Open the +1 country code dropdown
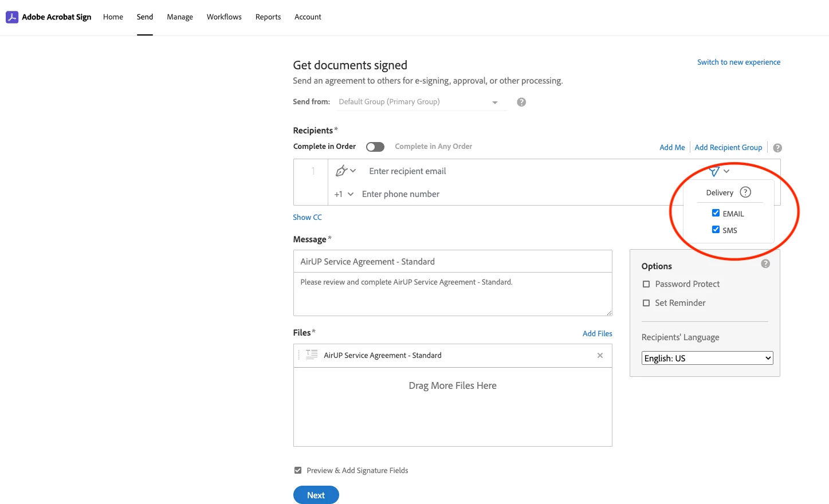 tap(344, 194)
